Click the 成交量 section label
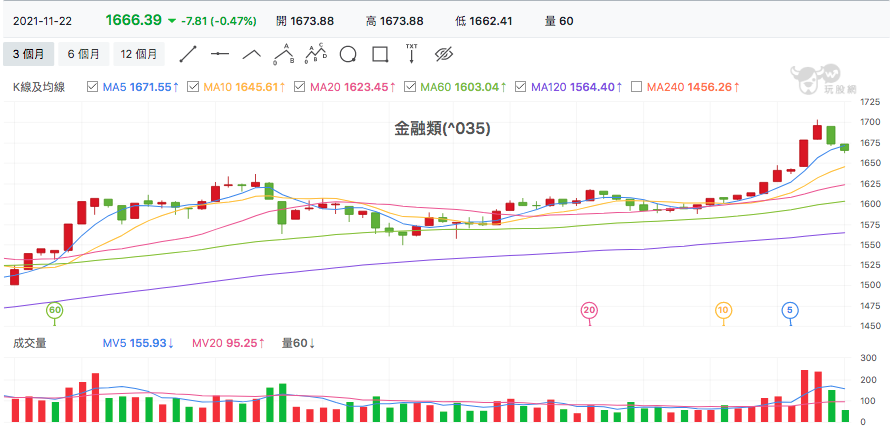The image size is (894, 428). pos(30,343)
